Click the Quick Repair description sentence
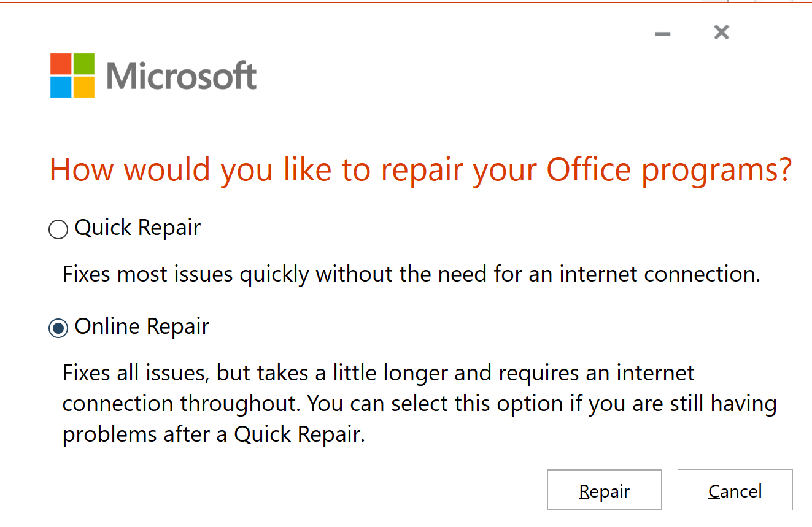 (411, 274)
